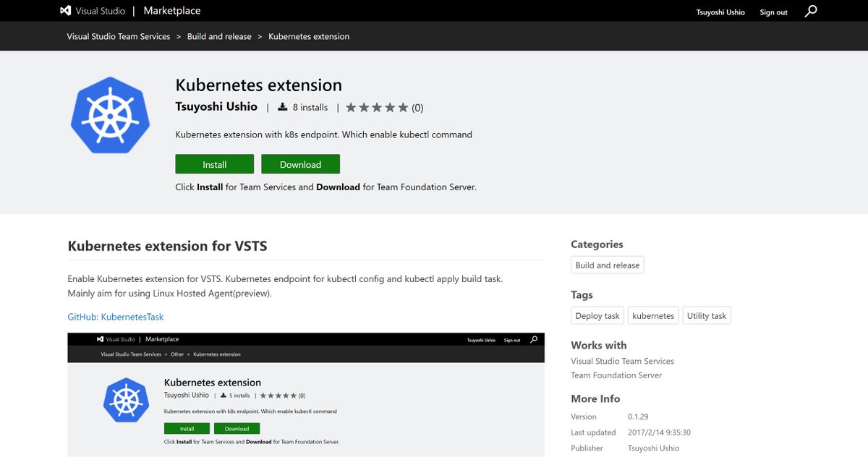Click last updated date 2017/2/14 9:35:30
Image resolution: width=868 pixels, height=465 pixels.
click(659, 432)
